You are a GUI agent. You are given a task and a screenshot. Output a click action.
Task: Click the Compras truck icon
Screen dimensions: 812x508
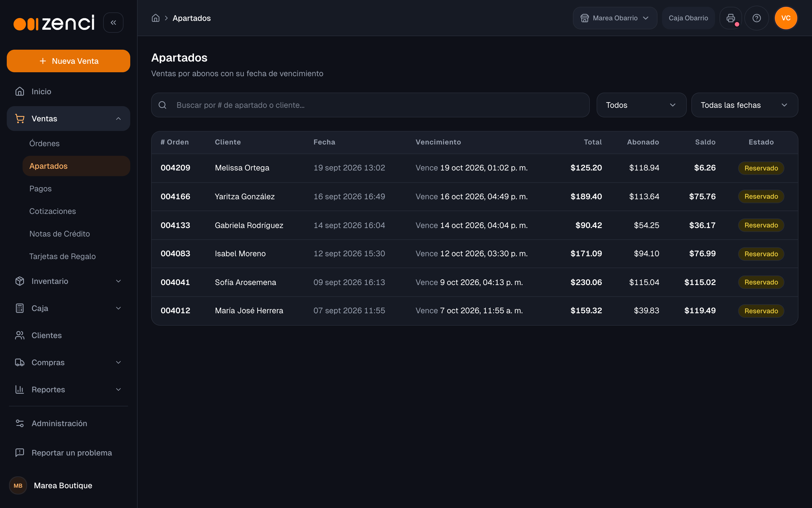click(20, 363)
